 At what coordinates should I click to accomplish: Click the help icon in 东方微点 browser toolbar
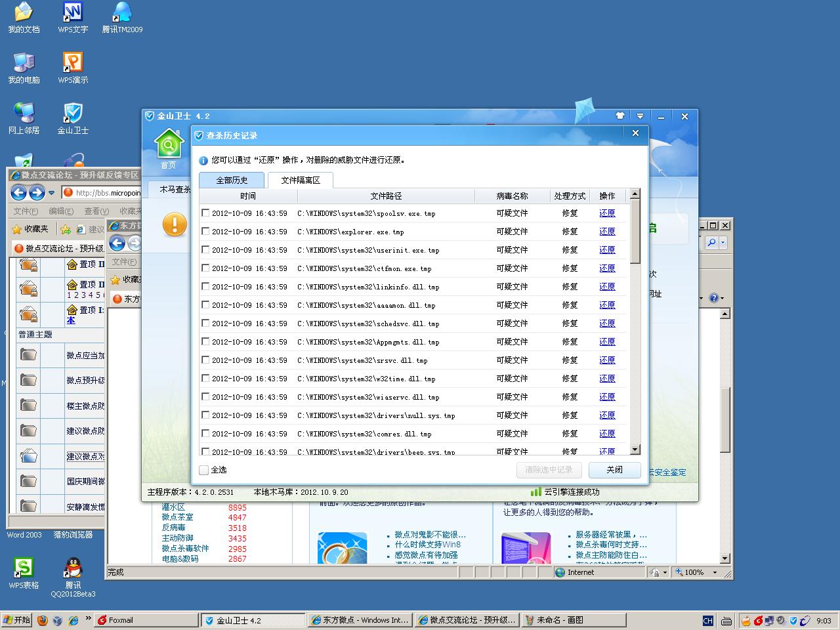pyautogui.click(x=714, y=298)
